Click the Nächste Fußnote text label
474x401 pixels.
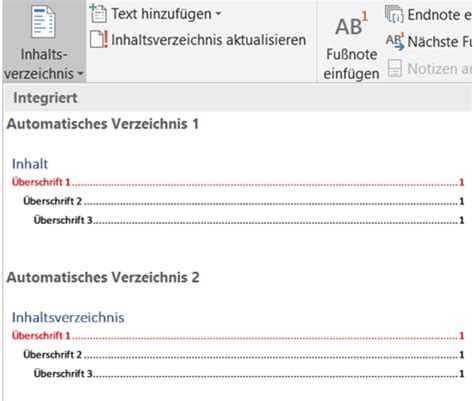coord(439,42)
